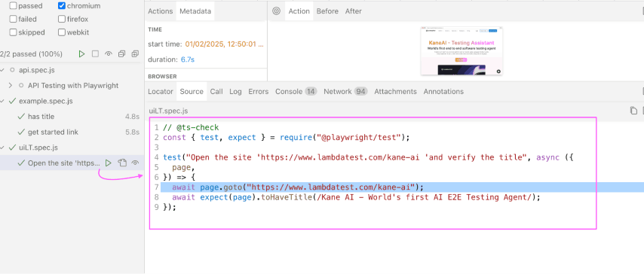Open 'Open the site' test in editor icon
644x274 pixels.
(x=122, y=163)
